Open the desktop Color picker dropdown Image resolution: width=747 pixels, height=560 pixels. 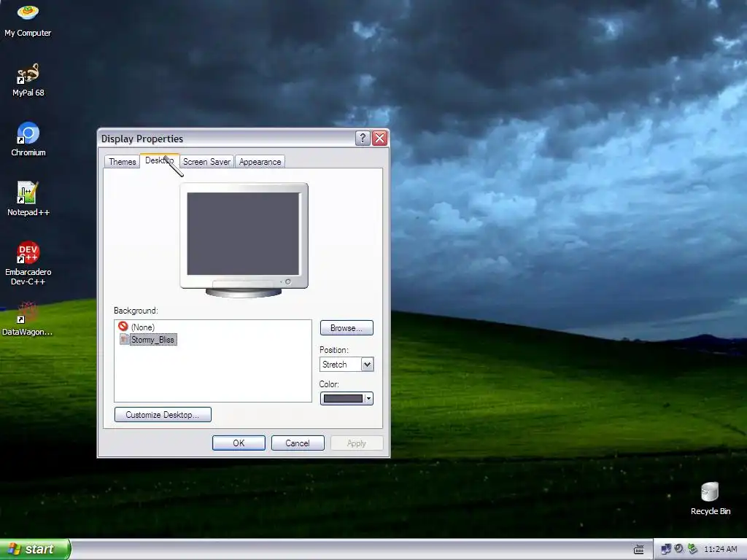(347, 399)
